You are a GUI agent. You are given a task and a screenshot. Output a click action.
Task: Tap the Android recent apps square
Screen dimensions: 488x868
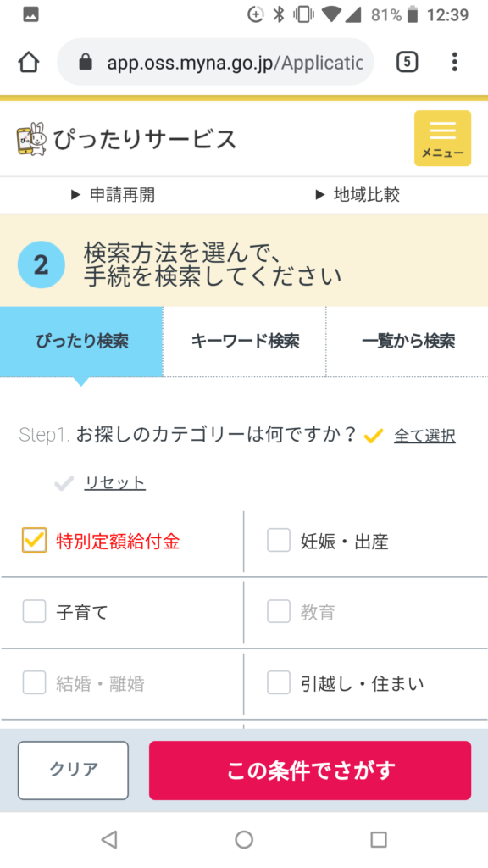[379, 840]
